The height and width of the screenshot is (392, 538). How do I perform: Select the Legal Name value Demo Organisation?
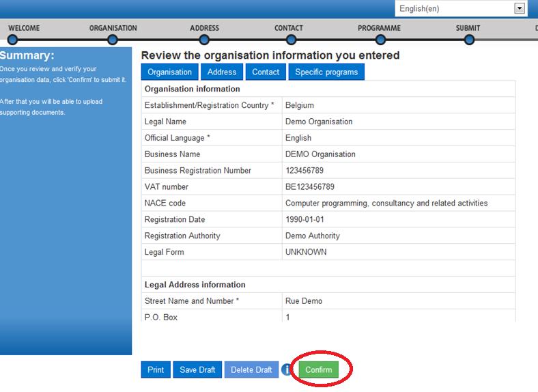(x=319, y=122)
